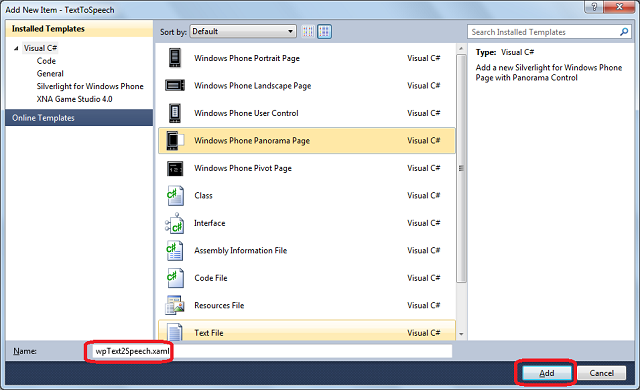Click the scroll up arrow of template list
This screenshot has height=390, width=640.
tap(461, 49)
